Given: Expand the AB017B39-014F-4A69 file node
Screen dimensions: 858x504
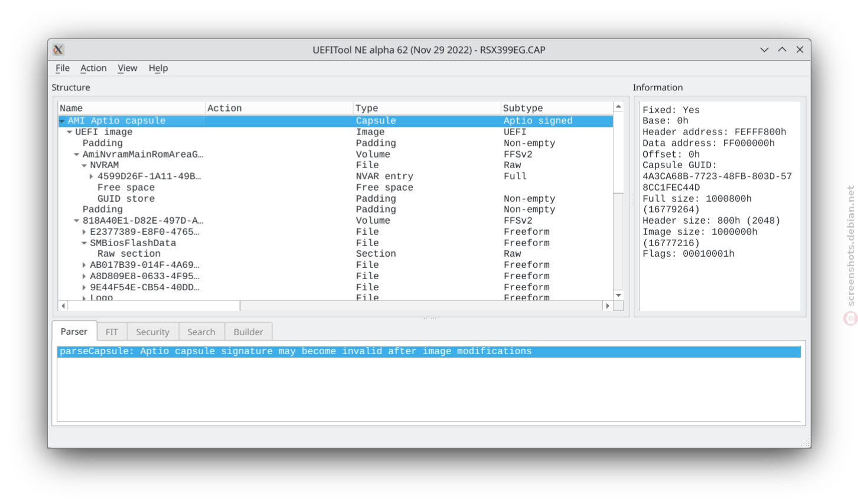Looking at the screenshot, I should 84,265.
